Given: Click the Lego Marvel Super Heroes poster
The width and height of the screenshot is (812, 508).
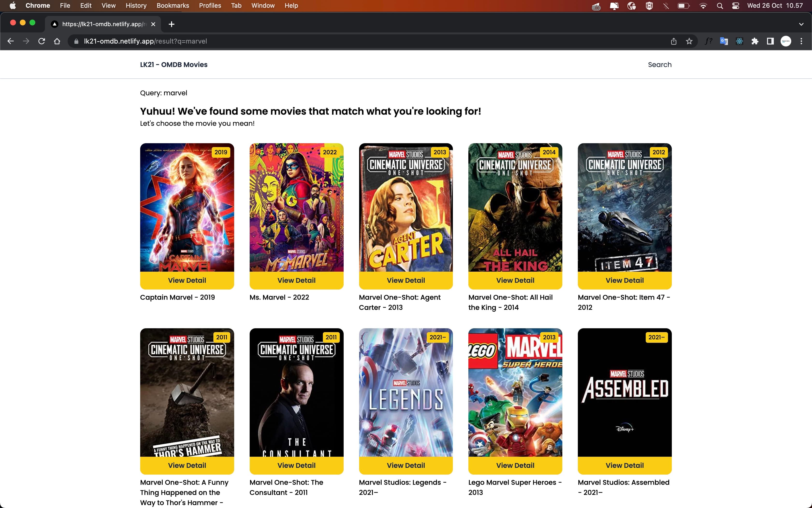Looking at the screenshot, I should coord(515,392).
